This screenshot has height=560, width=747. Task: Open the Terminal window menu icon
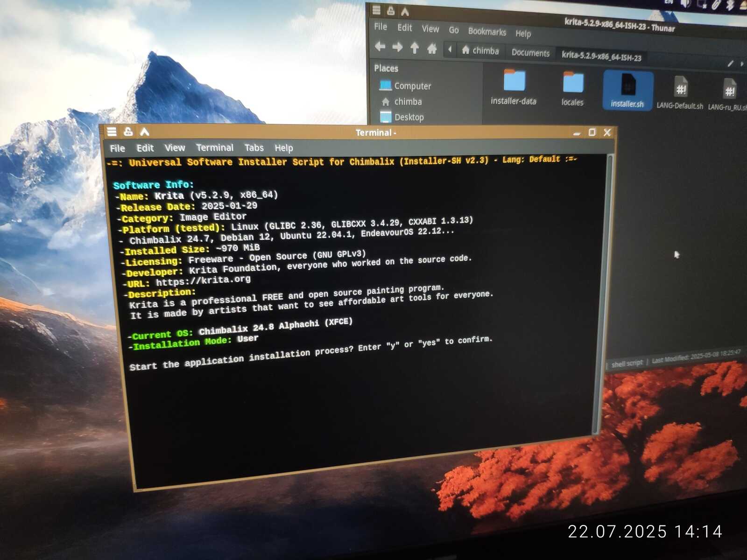pos(112,132)
